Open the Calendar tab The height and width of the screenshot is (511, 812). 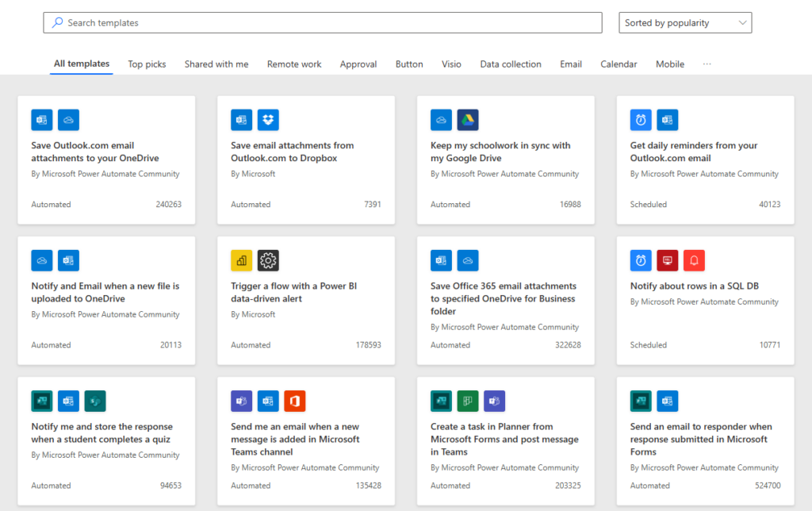coord(619,63)
